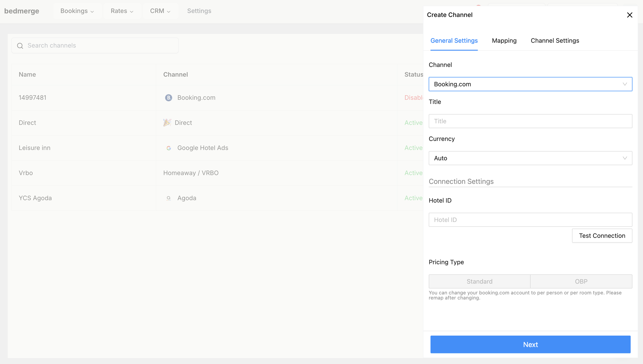
Task: Click the Test Connection button
Action: tap(602, 235)
